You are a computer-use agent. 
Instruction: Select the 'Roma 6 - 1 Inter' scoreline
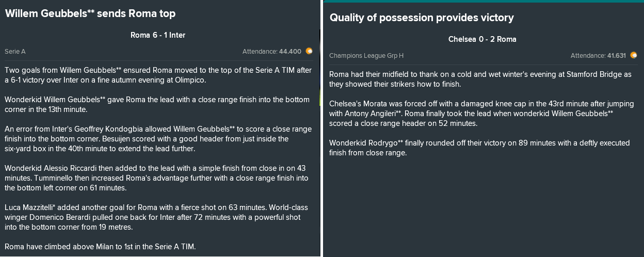tap(158, 35)
